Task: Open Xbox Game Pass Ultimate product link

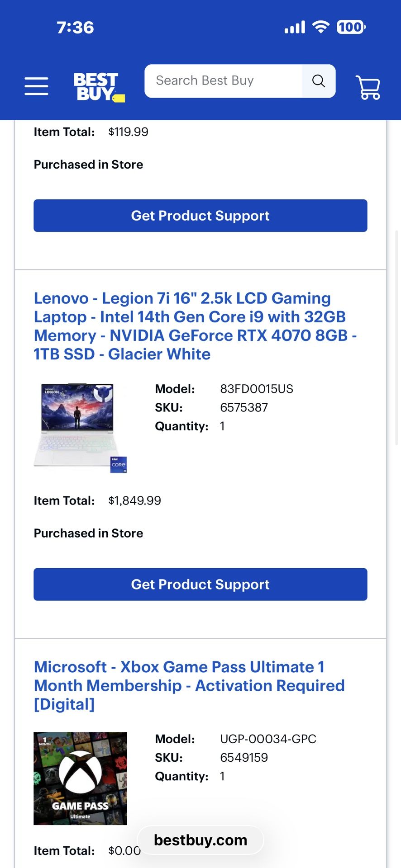Action: (189, 685)
